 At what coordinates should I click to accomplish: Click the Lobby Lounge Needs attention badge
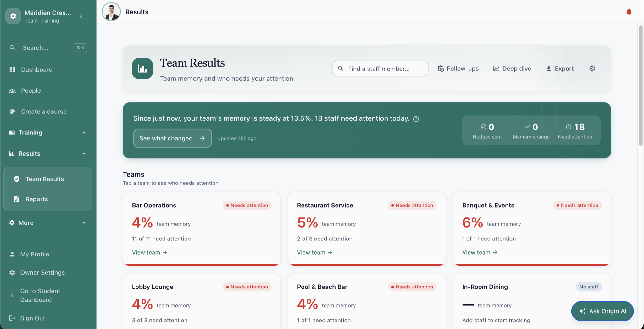247,287
